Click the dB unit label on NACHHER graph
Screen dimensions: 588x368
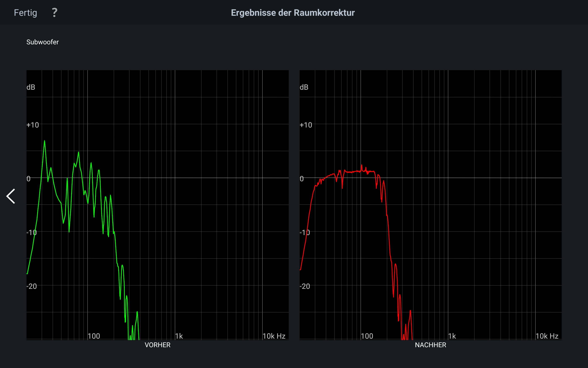click(x=304, y=87)
